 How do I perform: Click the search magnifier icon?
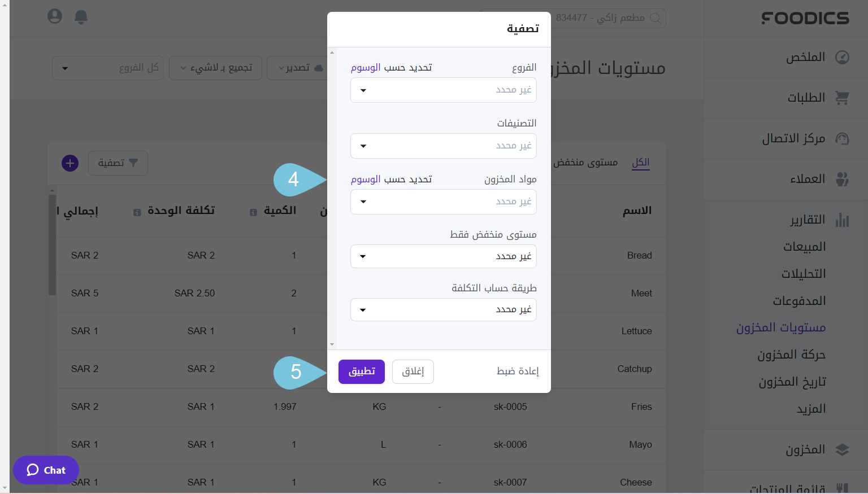(x=656, y=18)
